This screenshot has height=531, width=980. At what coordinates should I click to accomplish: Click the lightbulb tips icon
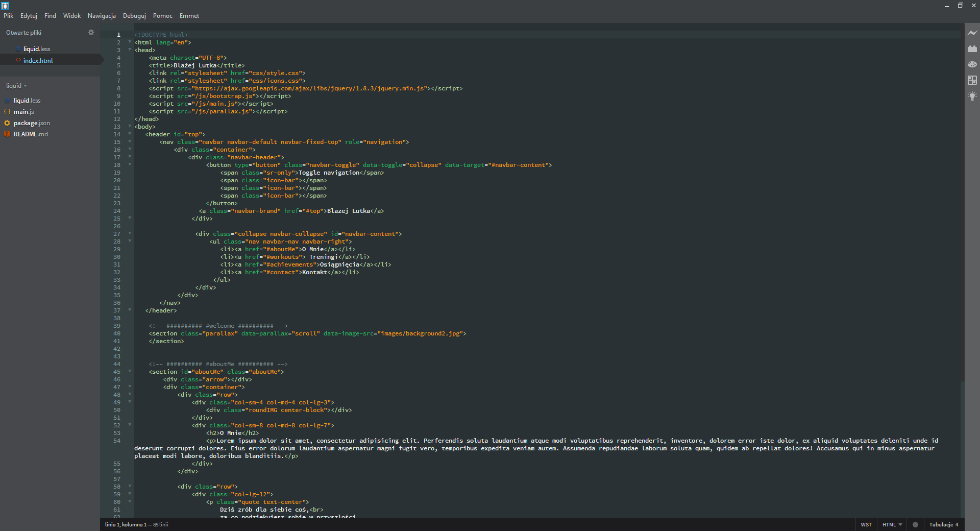[972, 96]
